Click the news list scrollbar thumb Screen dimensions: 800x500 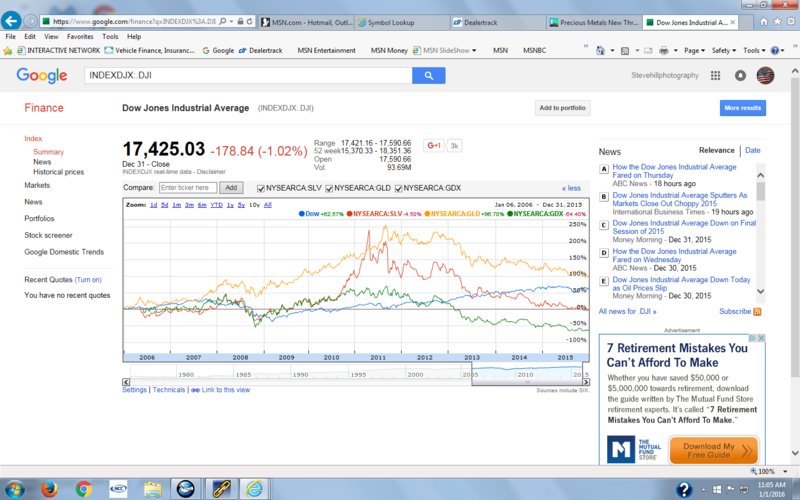point(760,191)
